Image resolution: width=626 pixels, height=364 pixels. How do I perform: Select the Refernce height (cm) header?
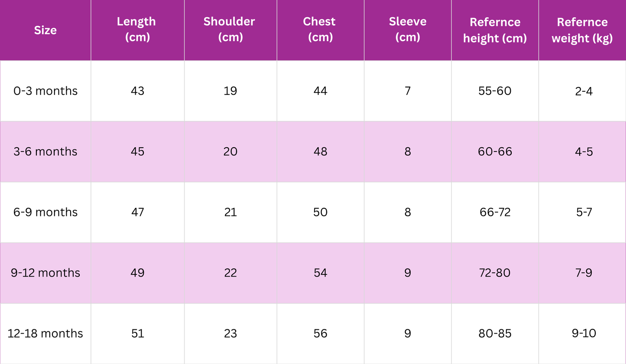[x=495, y=30]
